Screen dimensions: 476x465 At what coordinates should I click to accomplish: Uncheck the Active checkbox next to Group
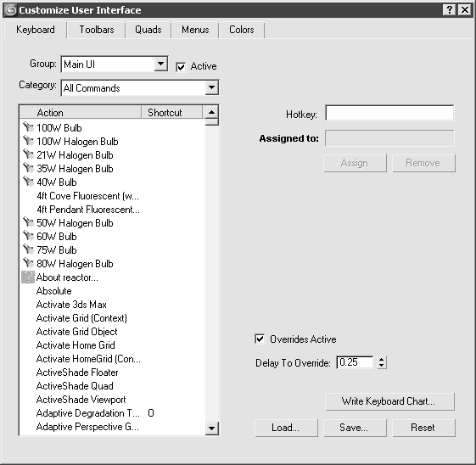[x=181, y=67]
